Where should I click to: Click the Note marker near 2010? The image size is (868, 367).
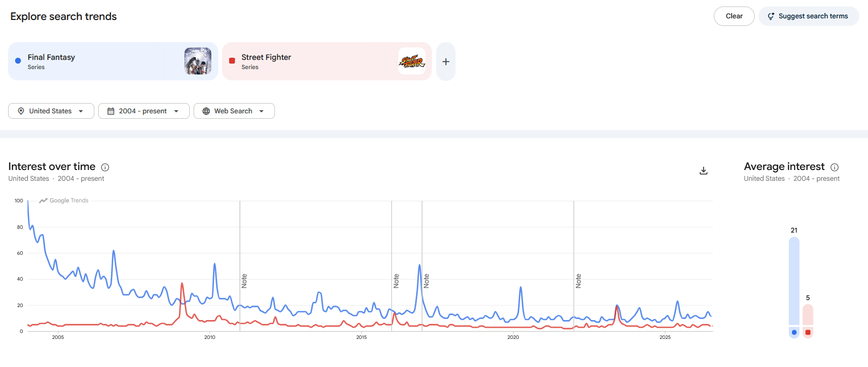(244, 281)
